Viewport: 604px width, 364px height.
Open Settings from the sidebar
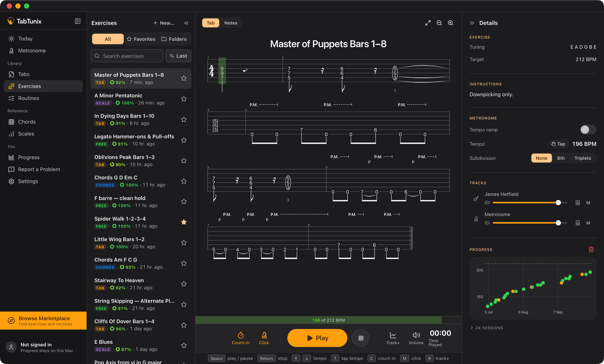43,181
